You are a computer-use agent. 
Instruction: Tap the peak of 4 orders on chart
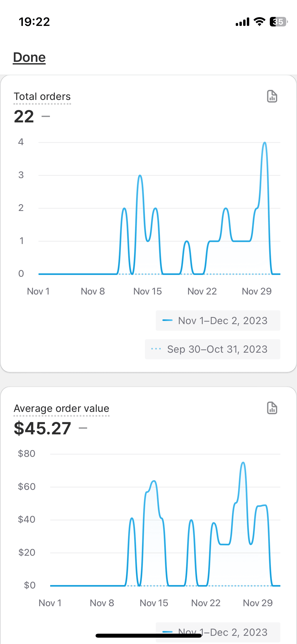[265, 143]
